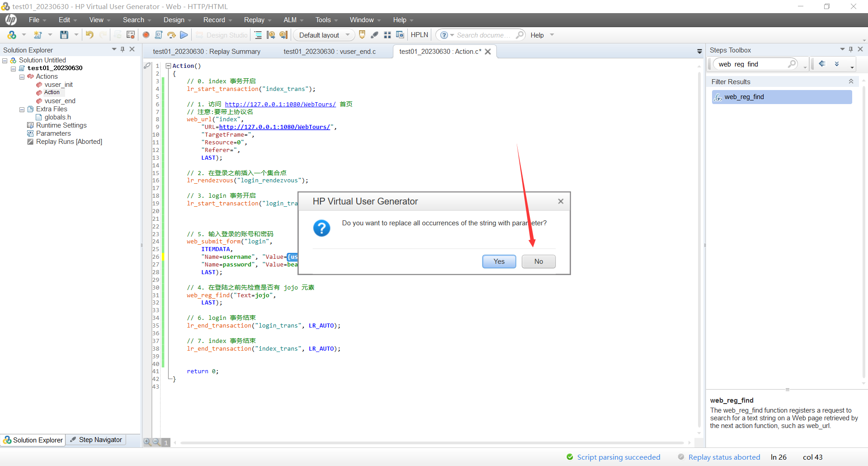Viewport: 868px width, 466px height.
Task: Collapse the Filter Results section chevron
Action: pyautogui.click(x=851, y=81)
